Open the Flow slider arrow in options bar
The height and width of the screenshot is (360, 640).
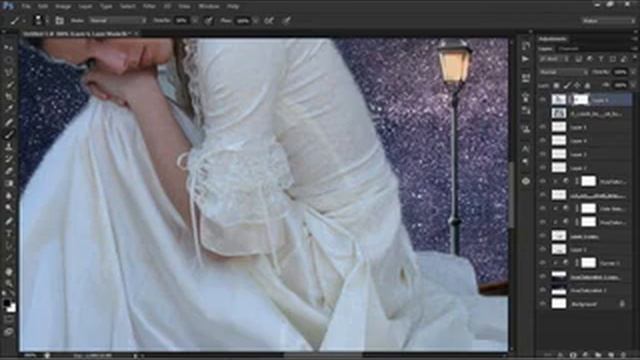pyautogui.click(x=256, y=20)
